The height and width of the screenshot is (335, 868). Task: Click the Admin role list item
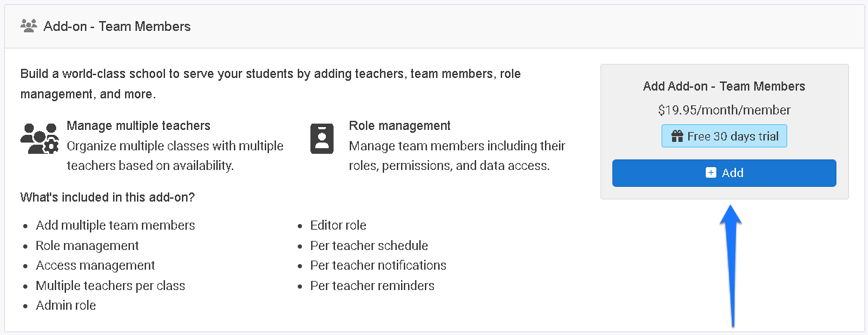[x=66, y=306]
